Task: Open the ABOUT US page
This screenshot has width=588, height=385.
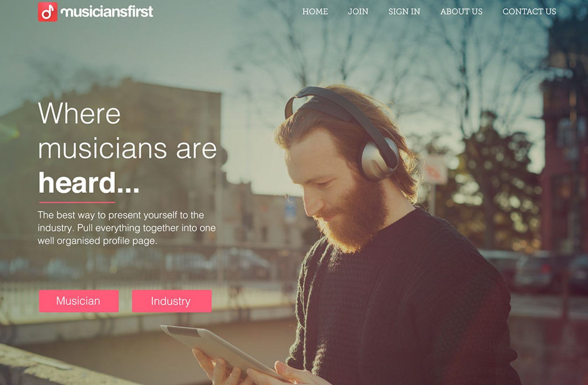Action: (461, 12)
